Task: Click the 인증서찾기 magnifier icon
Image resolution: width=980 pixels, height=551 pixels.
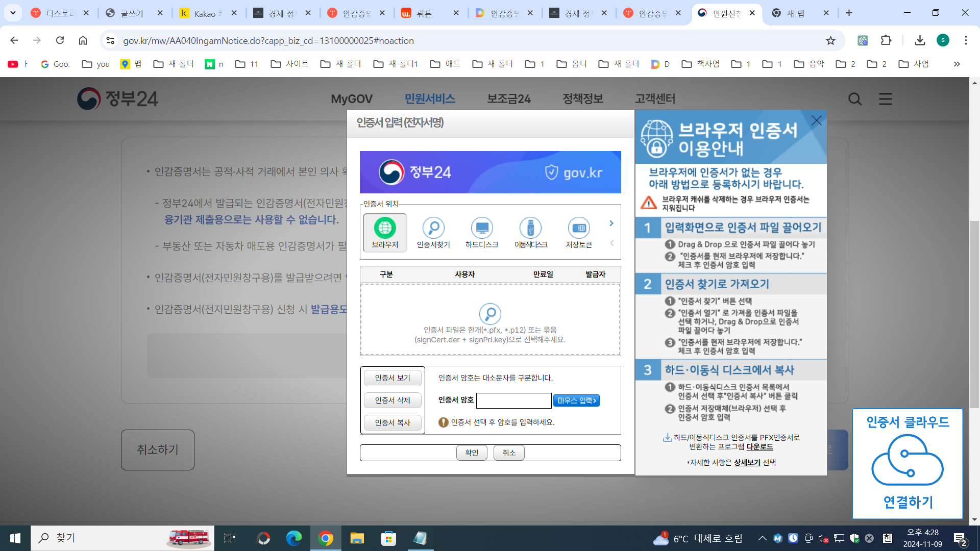Action: click(x=433, y=228)
